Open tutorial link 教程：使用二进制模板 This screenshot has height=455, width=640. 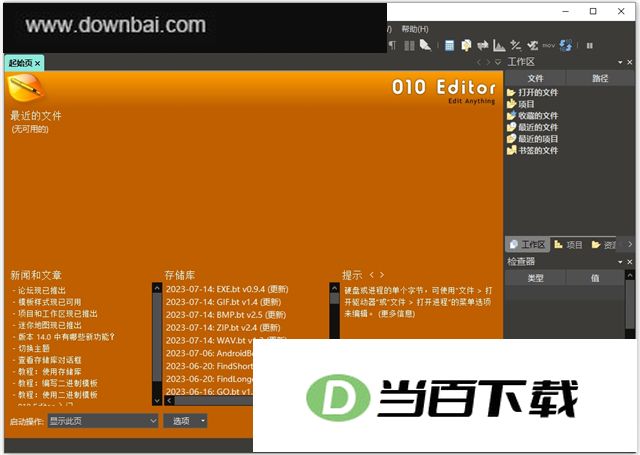58,395
